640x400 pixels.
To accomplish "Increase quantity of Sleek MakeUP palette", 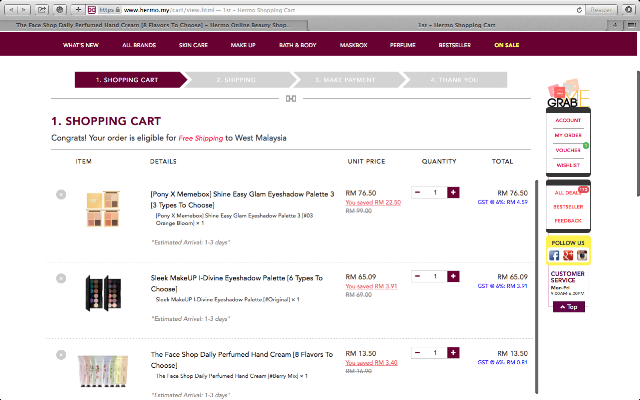I will pyautogui.click(x=453, y=276).
